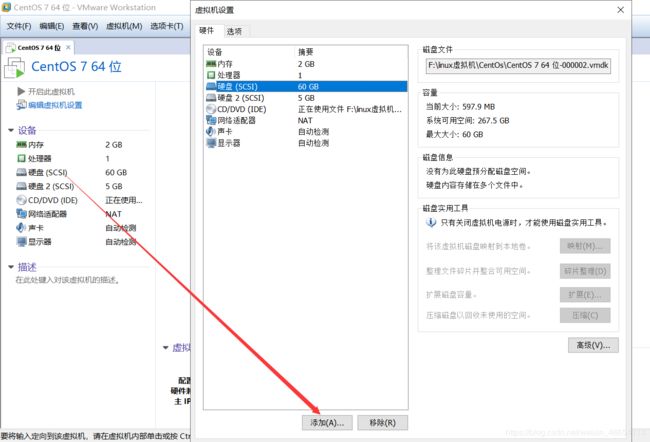Click processor icon in main window device panel
The width and height of the screenshot is (650, 442).
[22, 158]
